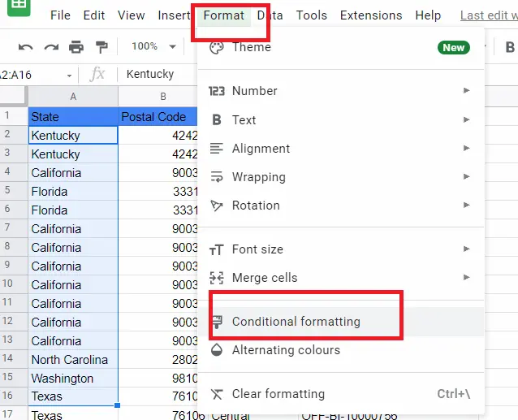Image resolution: width=518 pixels, height=420 pixels.
Task: Click the California cell in row 4
Action: [73, 173]
